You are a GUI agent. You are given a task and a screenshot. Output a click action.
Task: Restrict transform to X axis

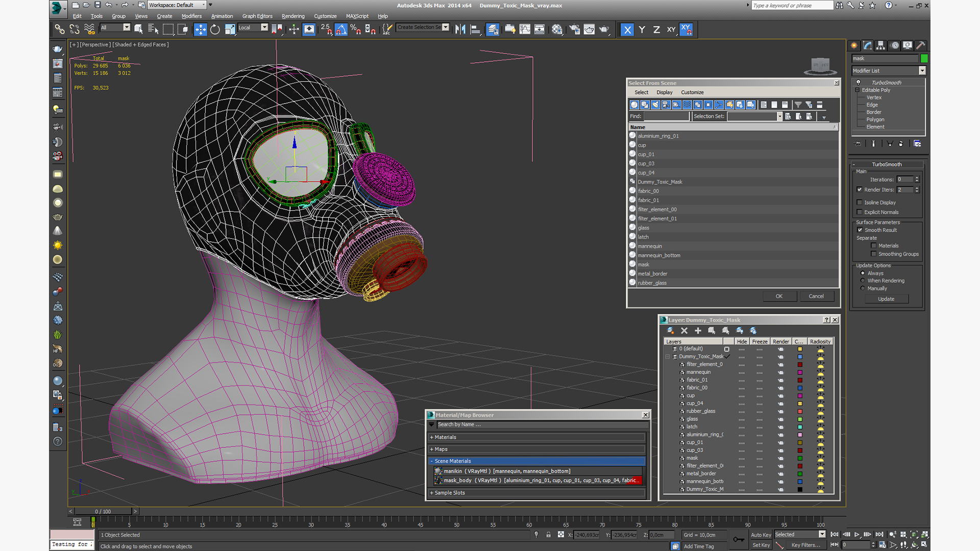pyautogui.click(x=627, y=30)
